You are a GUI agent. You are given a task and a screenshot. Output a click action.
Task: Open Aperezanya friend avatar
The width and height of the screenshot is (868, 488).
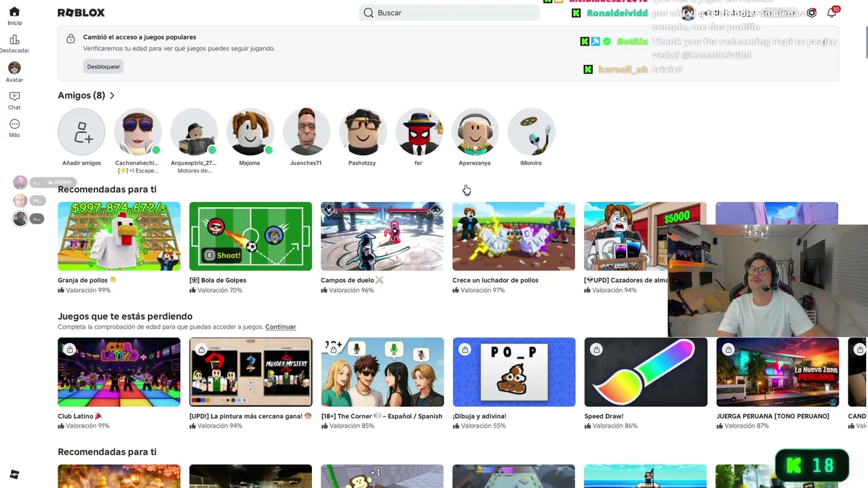pos(475,131)
